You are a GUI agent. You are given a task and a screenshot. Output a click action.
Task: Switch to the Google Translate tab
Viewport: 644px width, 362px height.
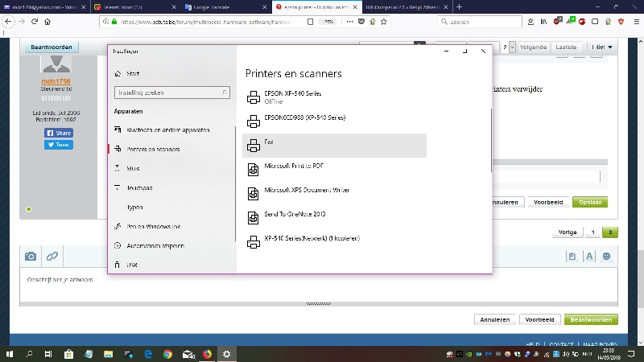click(x=222, y=7)
